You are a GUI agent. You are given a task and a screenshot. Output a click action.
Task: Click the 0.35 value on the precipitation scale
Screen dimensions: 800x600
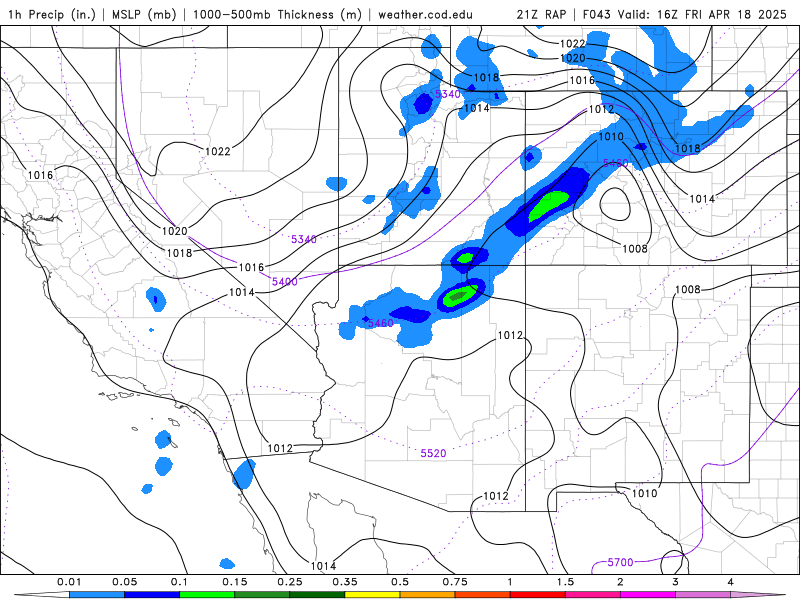tap(345, 582)
